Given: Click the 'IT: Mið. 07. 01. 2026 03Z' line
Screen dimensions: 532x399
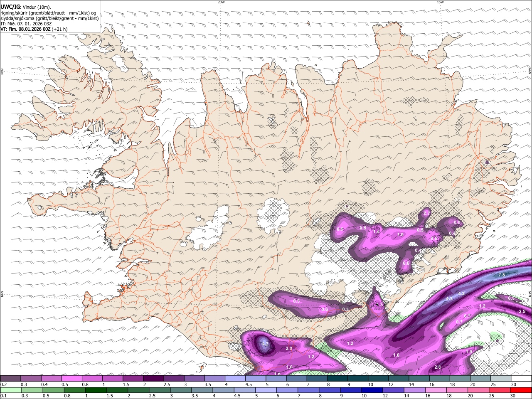Looking at the screenshot, I should (26, 24).
